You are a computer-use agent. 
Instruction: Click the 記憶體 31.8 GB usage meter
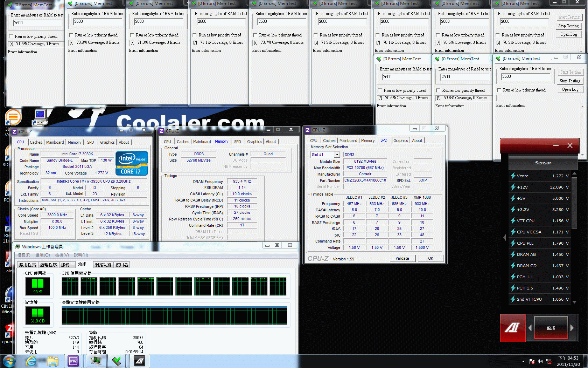pyautogui.click(x=37, y=315)
